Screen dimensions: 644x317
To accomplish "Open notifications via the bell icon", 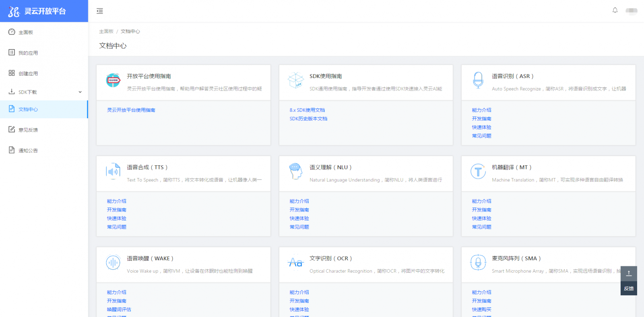I will coord(615,10).
